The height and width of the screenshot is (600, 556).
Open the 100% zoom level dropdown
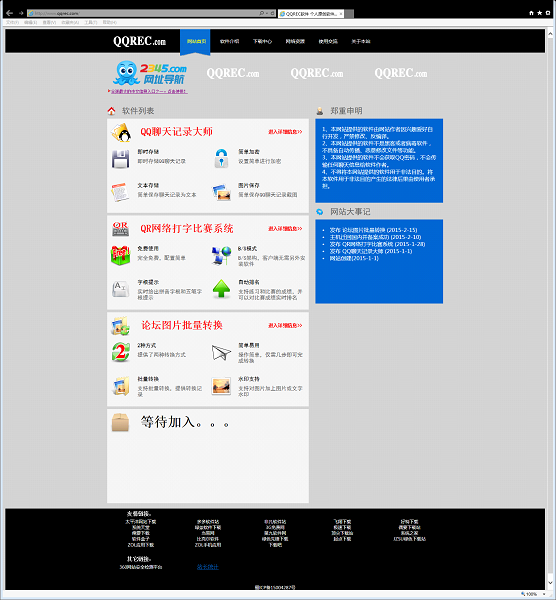click(x=544, y=594)
